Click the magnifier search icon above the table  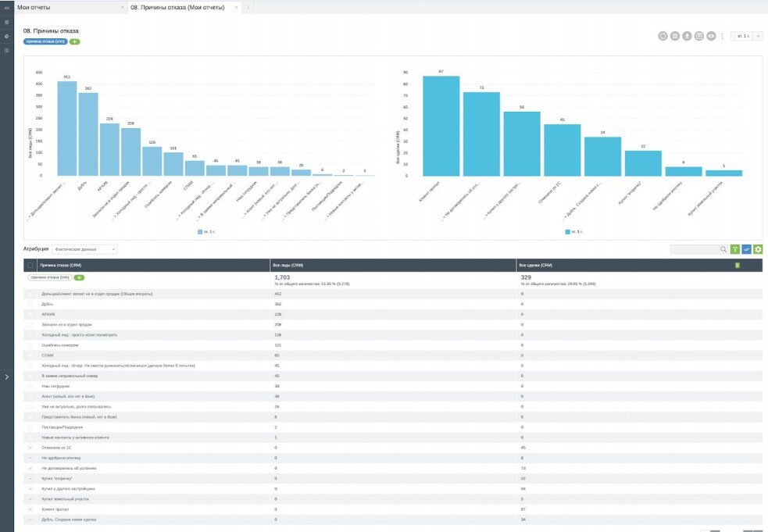723,249
